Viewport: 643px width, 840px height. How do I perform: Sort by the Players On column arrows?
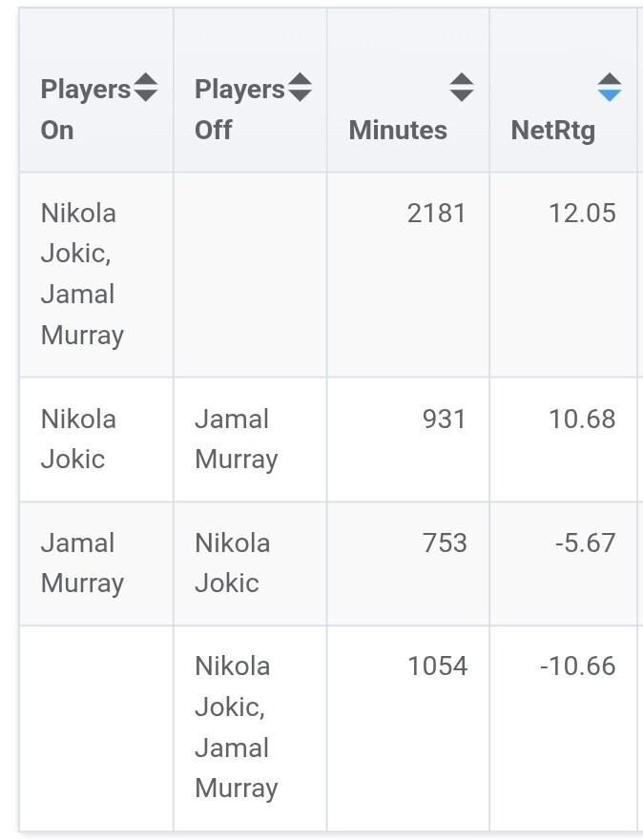pos(145,88)
